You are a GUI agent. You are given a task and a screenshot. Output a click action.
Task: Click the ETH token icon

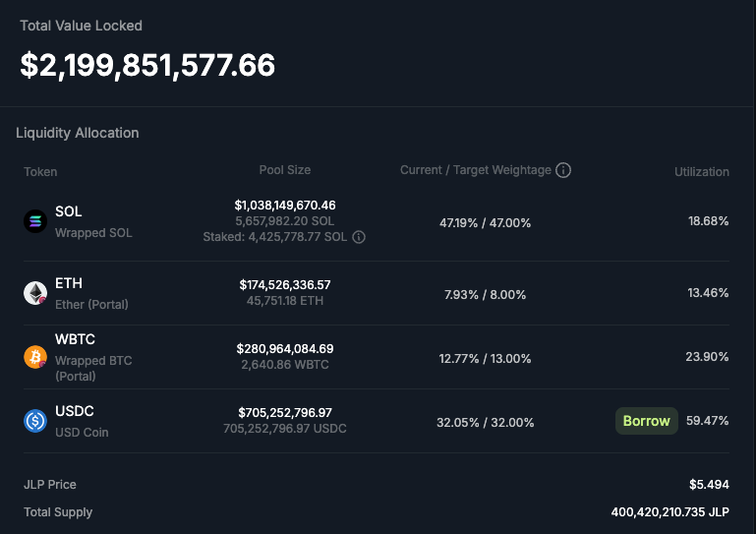[x=35, y=293]
